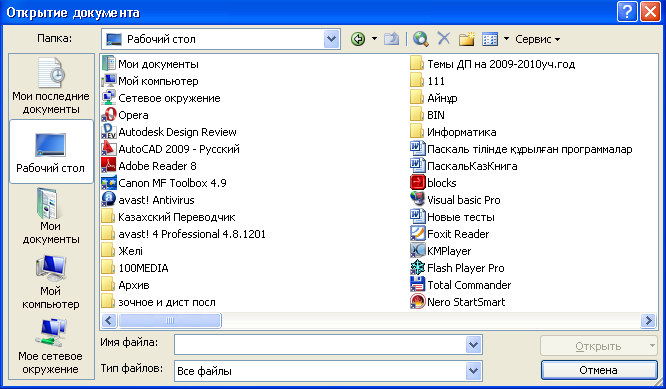The height and width of the screenshot is (389, 666).
Task: Select the 111 folder
Action: (x=428, y=81)
